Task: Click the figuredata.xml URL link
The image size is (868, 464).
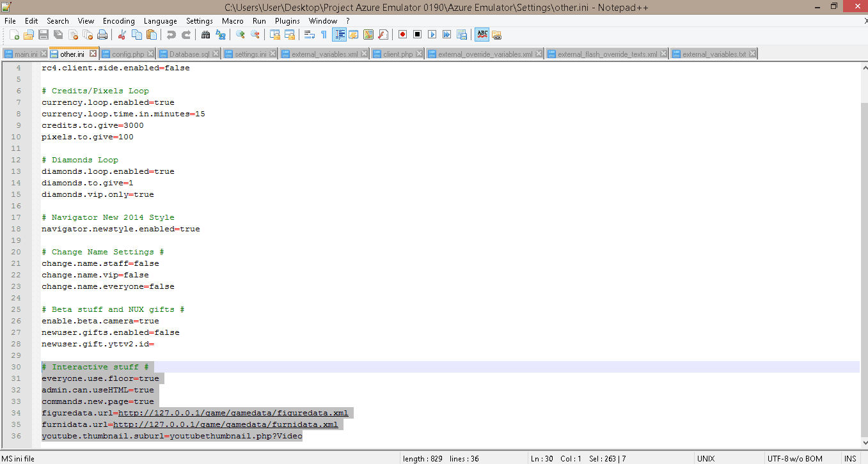Action: [x=233, y=413]
